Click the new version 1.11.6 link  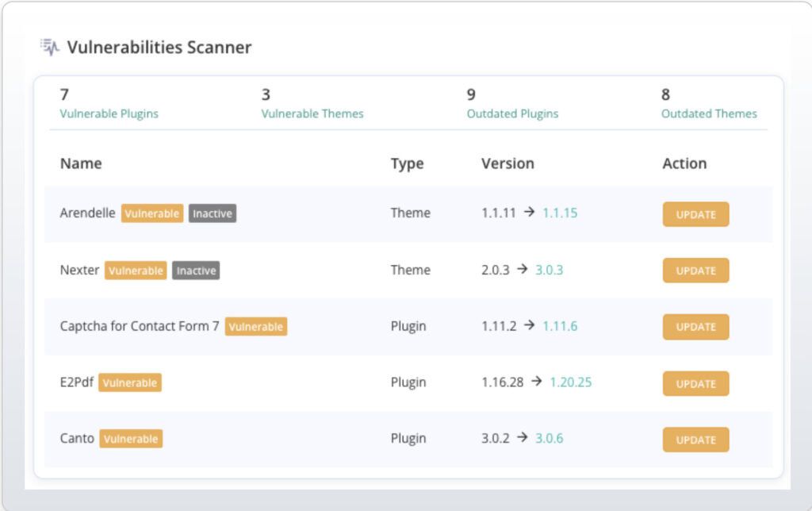pyautogui.click(x=560, y=326)
